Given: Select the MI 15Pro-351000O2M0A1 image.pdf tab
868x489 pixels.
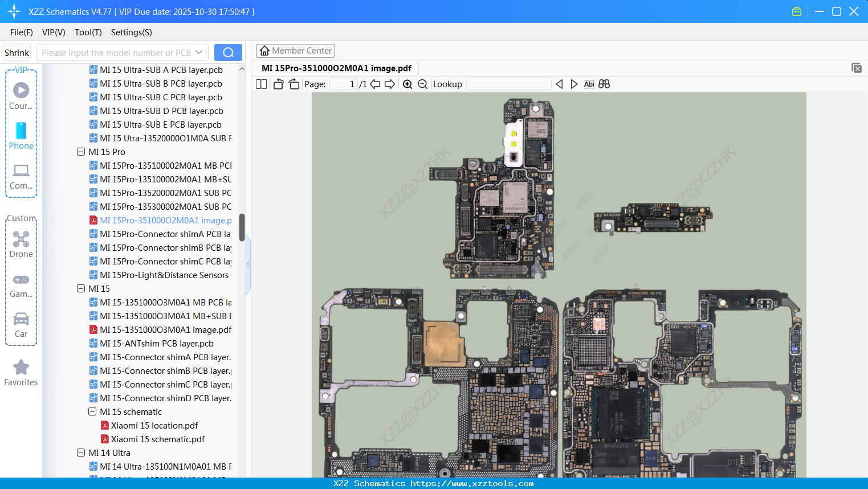Looking at the screenshot, I should coord(336,68).
